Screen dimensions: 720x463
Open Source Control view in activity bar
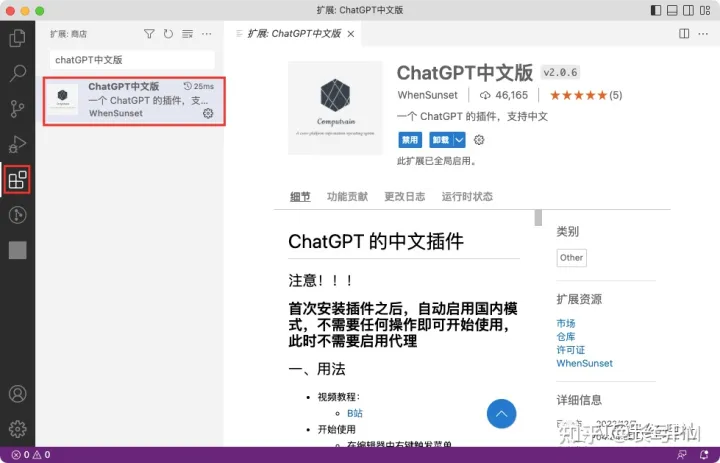click(17, 109)
